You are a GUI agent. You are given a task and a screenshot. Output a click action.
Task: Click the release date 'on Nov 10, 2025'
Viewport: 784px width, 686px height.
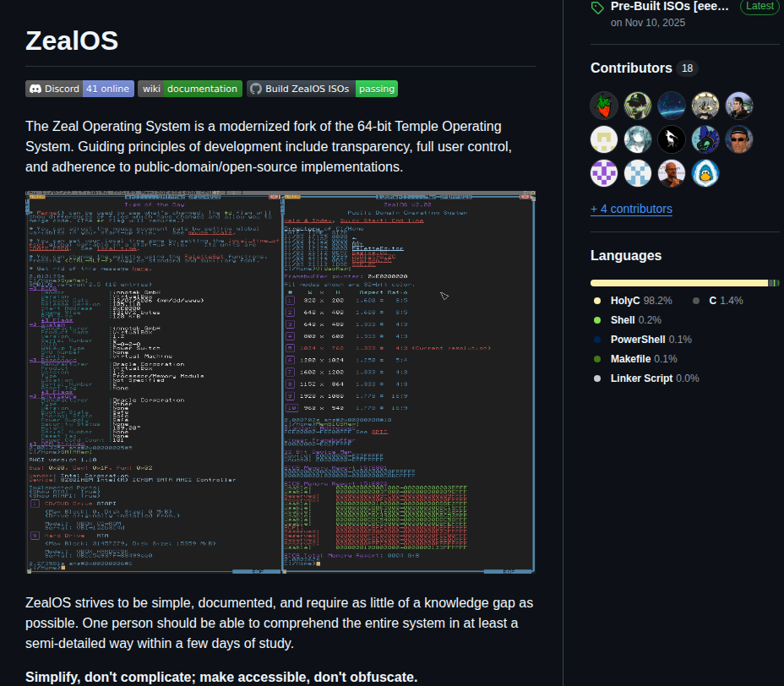click(x=647, y=23)
